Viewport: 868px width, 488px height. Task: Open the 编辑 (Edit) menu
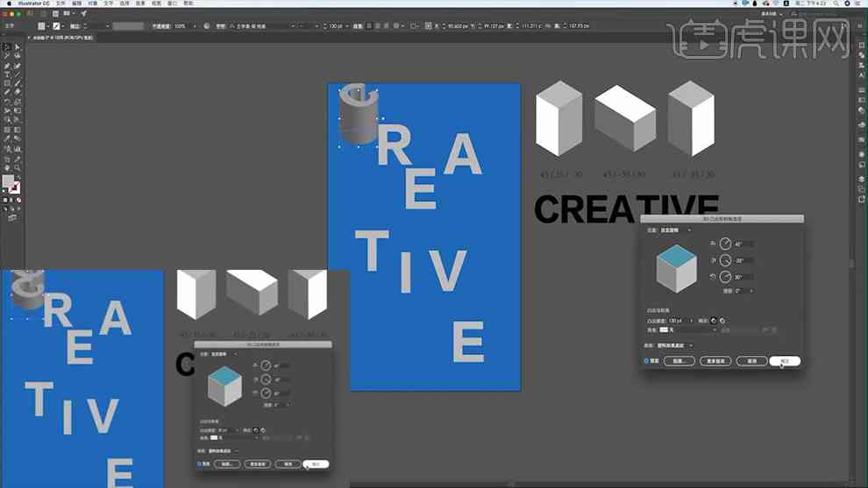tap(76, 4)
